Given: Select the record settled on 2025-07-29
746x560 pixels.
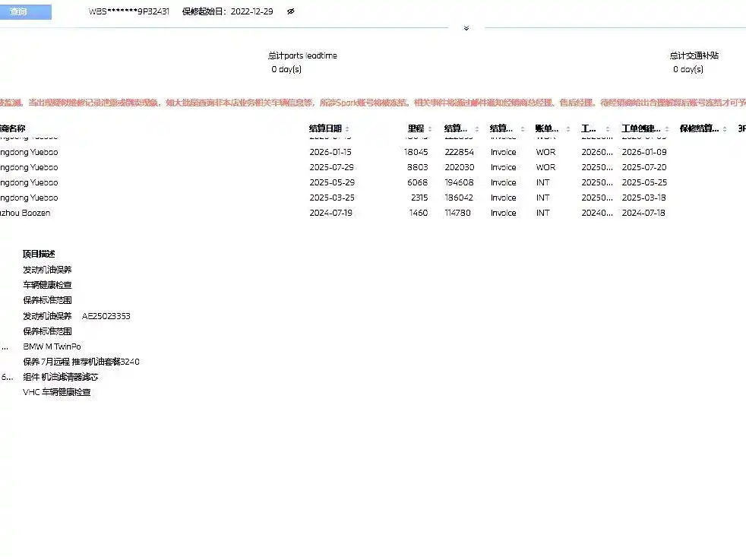Looking at the screenshot, I should [x=331, y=167].
